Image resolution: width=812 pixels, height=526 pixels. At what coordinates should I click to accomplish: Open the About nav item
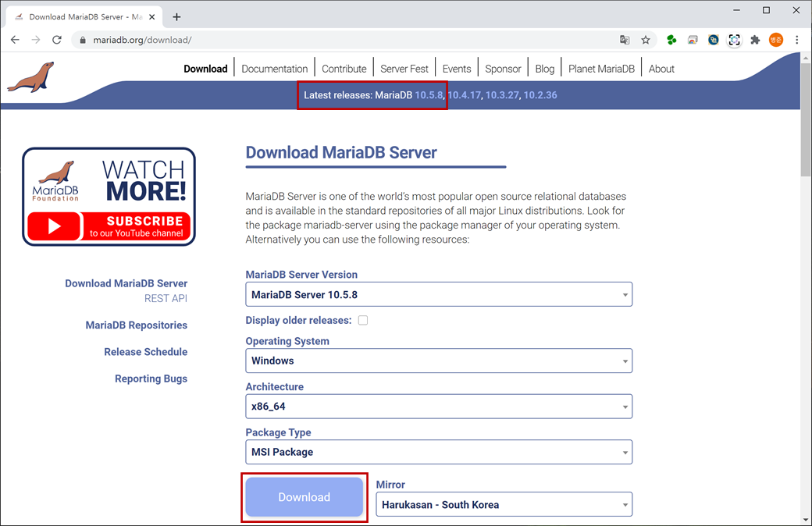pyautogui.click(x=661, y=69)
